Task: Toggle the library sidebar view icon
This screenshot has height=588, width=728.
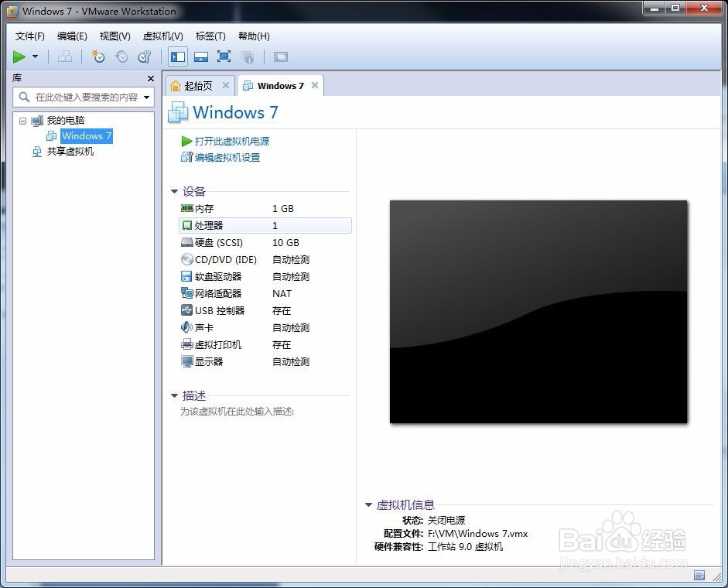Action: (178, 56)
